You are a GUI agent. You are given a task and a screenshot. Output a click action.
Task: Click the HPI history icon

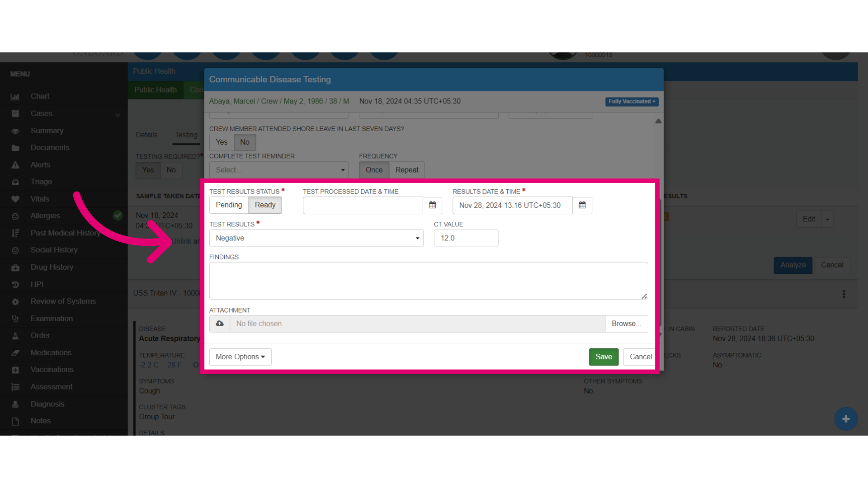pos(15,284)
